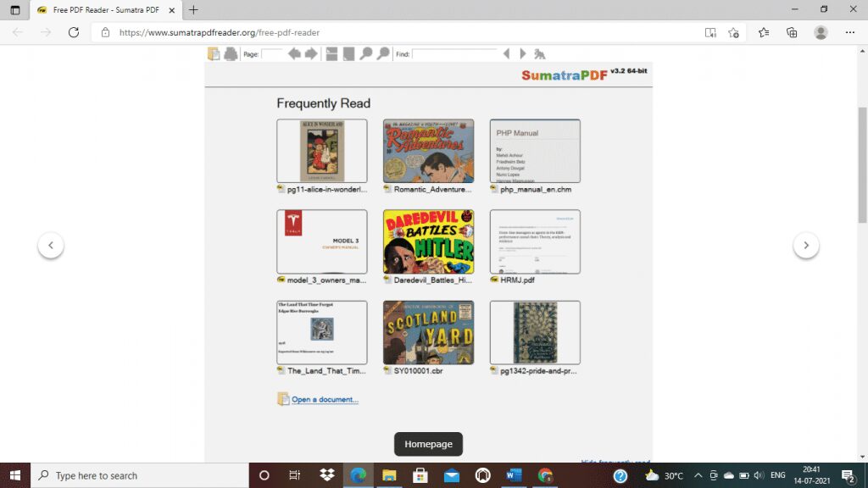Open the Favorites list
This screenshot has width=868, height=488.
[x=764, y=33]
